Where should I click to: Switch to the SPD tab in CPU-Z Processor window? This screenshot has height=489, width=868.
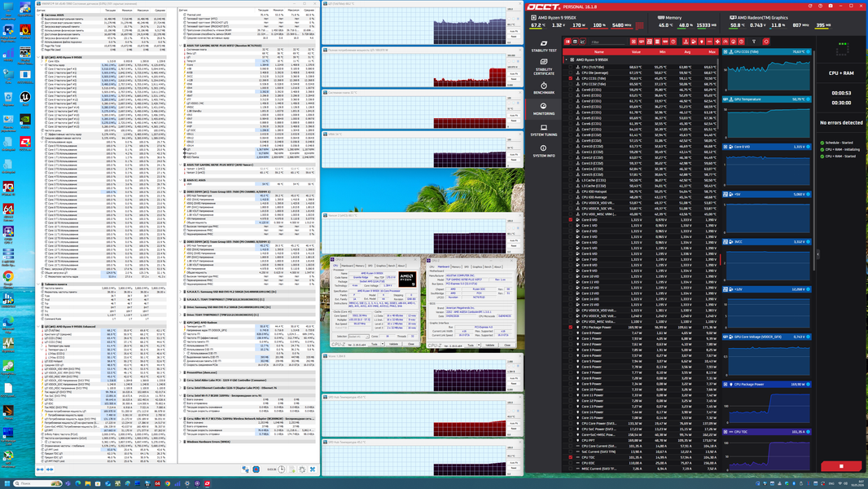point(370,266)
